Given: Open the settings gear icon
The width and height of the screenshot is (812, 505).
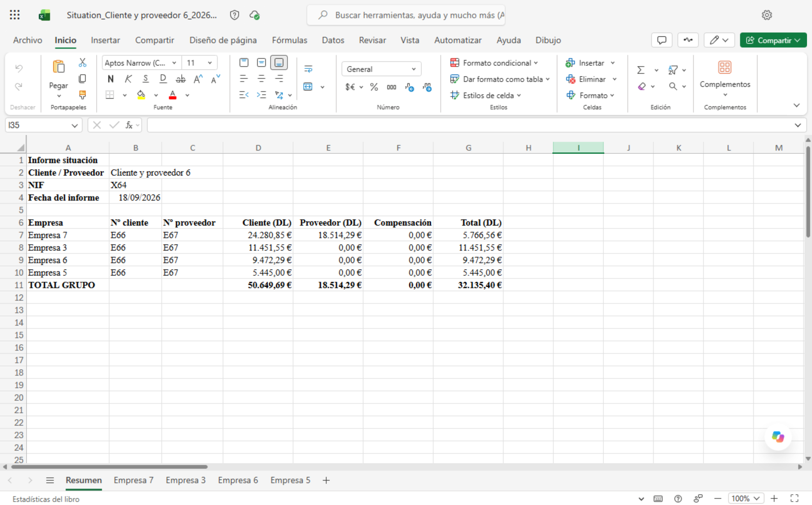Looking at the screenshot, I should (x=767, y=15).
